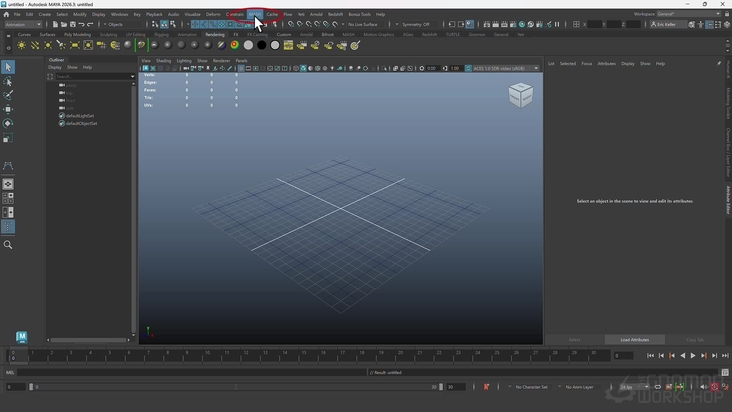Click the Lasso select tool
Viewport: 732px width, 412px height.
point(8,82)
